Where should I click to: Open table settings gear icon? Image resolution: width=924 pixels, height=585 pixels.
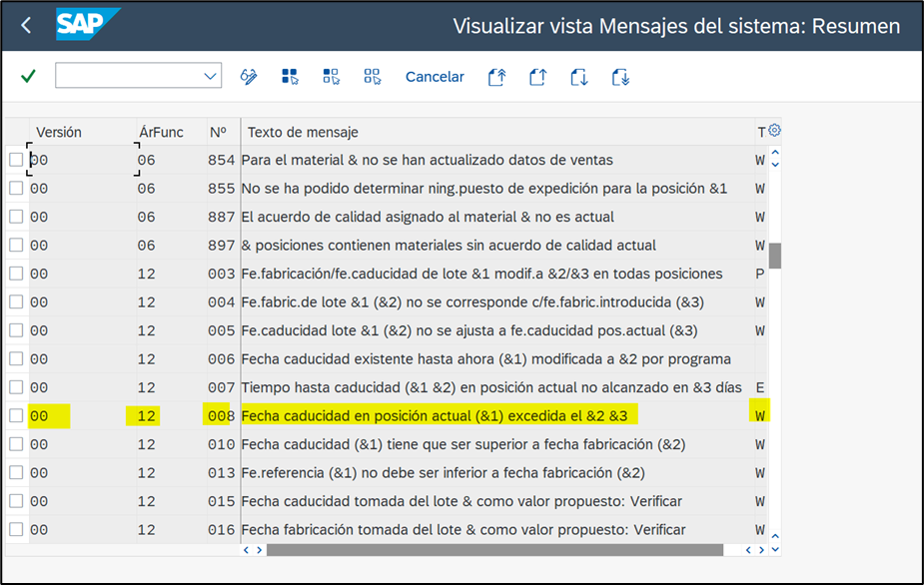[774, 130]
